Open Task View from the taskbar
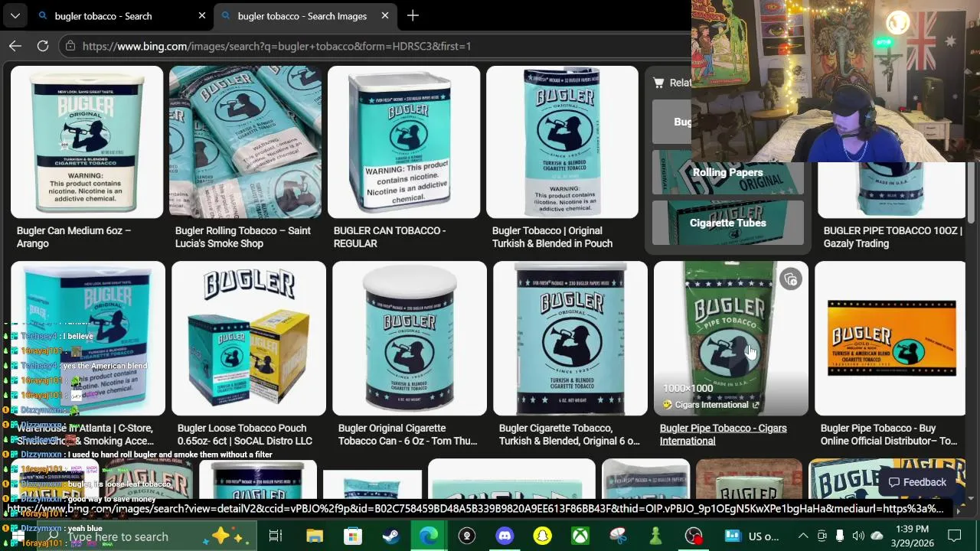This screenshot has height=551, width=980. tap(276, 536)
